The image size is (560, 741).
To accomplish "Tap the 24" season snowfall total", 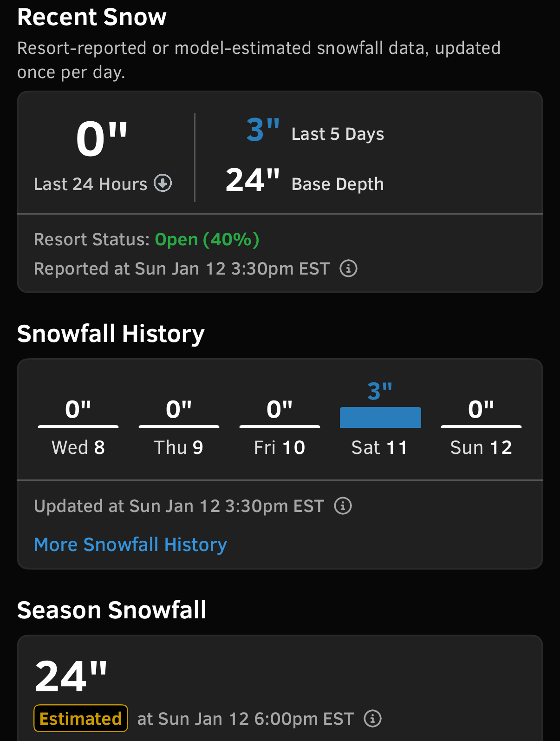I will pyautogui.click(x=72, y=676).
